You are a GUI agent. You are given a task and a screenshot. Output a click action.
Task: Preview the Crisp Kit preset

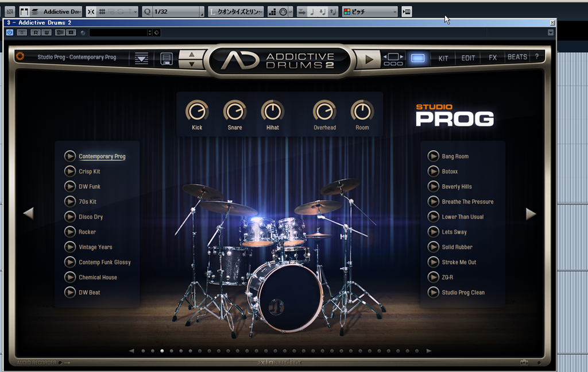(x=69, y=171)
